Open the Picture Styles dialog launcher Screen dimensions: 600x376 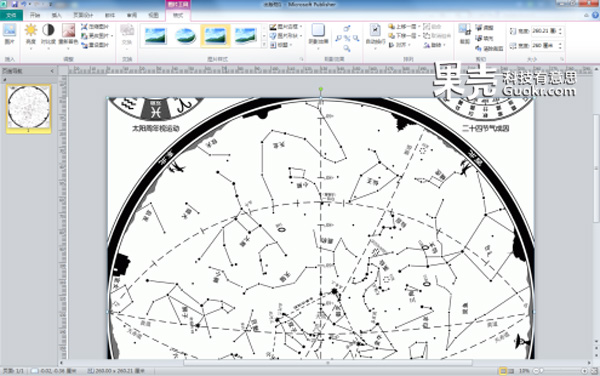click(301, 59)
